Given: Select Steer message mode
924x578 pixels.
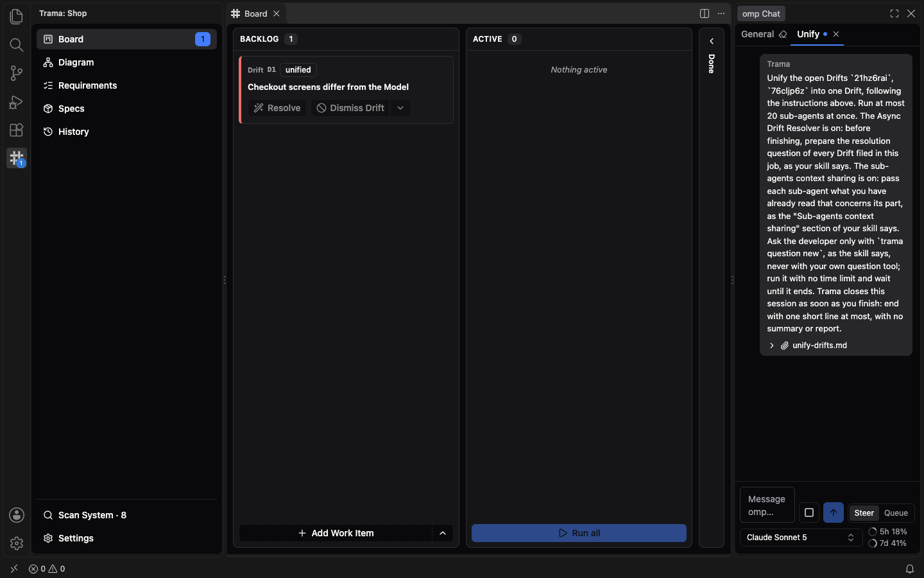Looking at the screenshot, I should 864,513.
